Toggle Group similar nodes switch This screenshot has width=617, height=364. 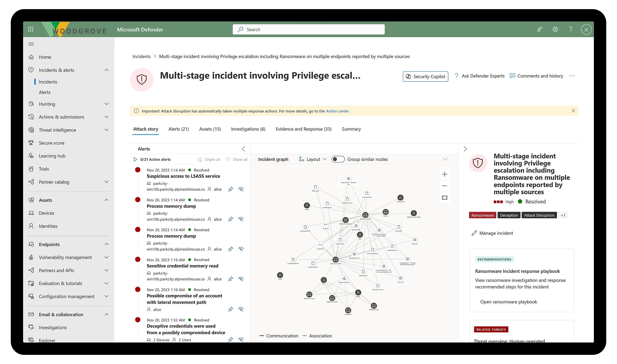[x=338, y=159]
